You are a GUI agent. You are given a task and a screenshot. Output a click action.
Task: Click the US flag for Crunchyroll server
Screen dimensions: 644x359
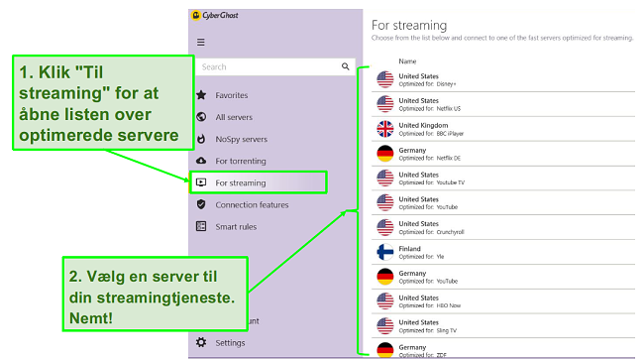[385, 227]
